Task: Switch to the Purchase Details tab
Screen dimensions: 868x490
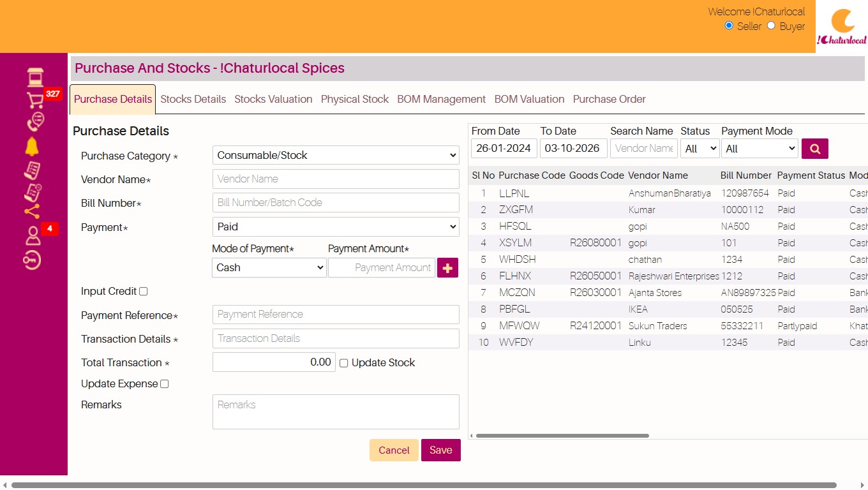Action: click(x=113, y=99)
